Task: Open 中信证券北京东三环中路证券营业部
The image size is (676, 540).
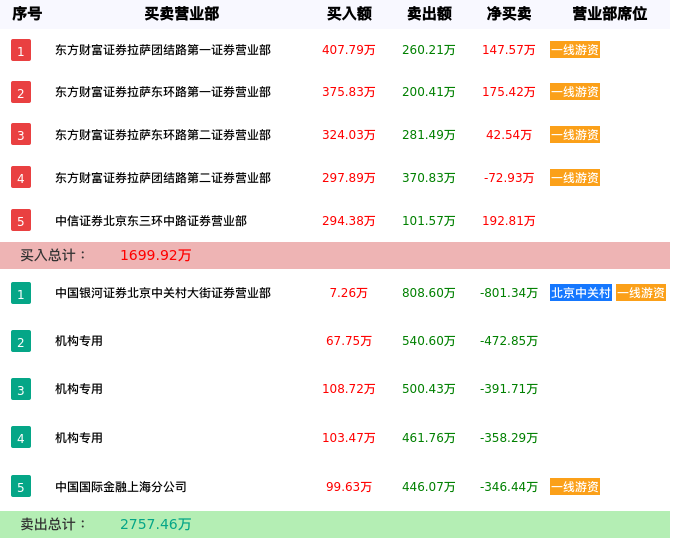Action: [151, 221]
